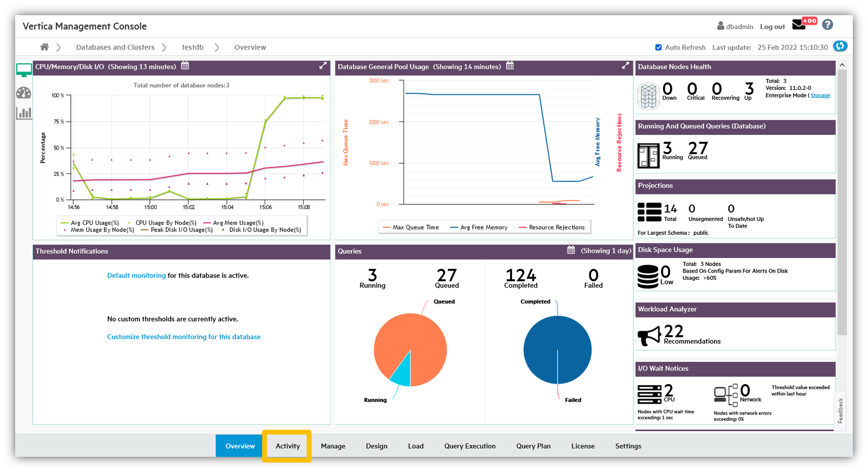The height and width of the screenshot is (472, 868).
Task: Open calendar icon in Queries panel
Action: tap(571, 250)
